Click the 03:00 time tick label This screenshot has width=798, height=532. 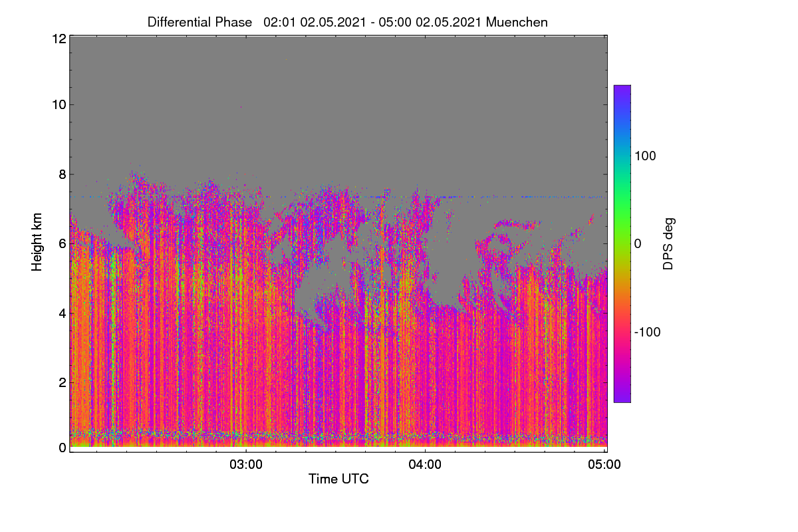point(246,465)
